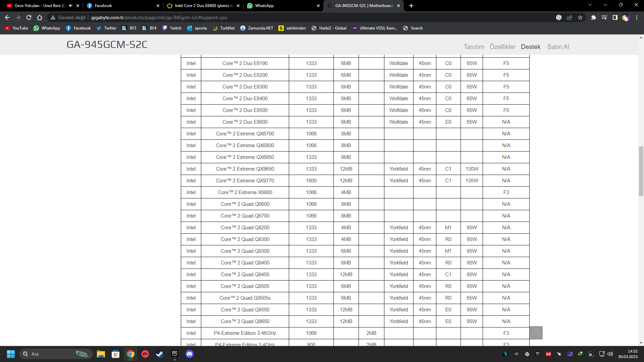Image resolution: width=644 pixels, height=362 pixels.
Task: Click the home page icon
Action: point(40,17)
